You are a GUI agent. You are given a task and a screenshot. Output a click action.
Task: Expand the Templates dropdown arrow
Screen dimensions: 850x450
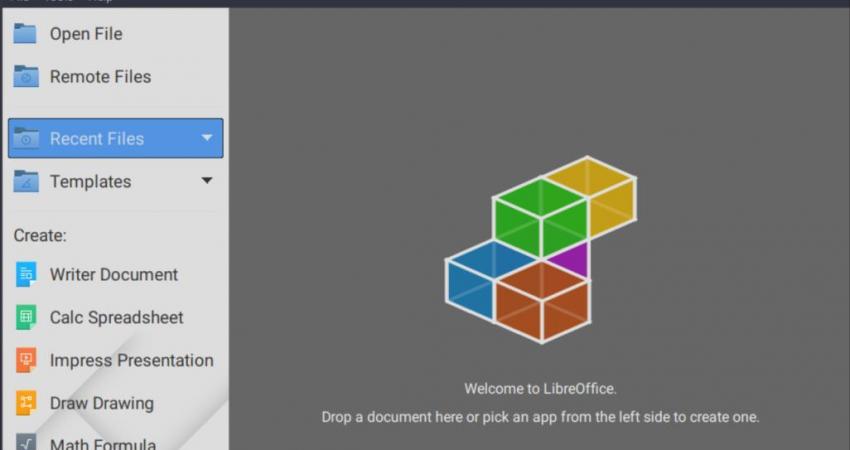[x=207, y=181]
